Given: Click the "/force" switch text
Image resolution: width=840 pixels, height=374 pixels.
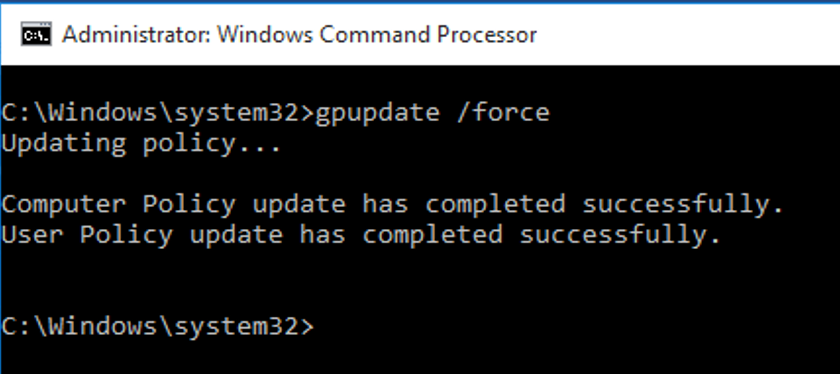Looking at the screenshot, I should 502,112.
